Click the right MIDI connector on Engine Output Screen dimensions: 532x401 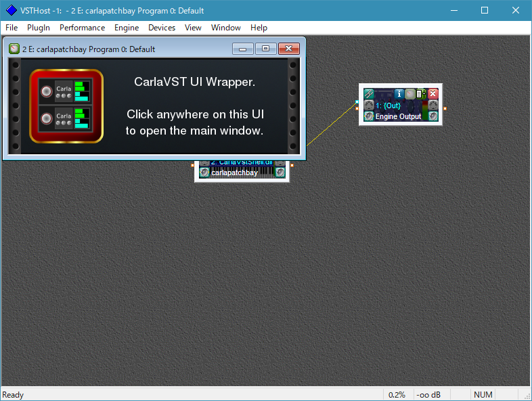pyautogui.click(x=433, y=105)
